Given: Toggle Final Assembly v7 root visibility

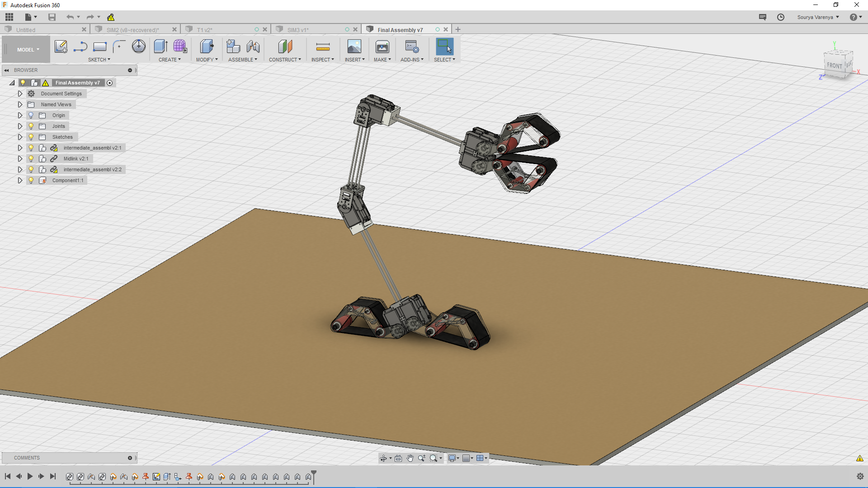Looking at the screenshot, I should click(x=23, y=83).
